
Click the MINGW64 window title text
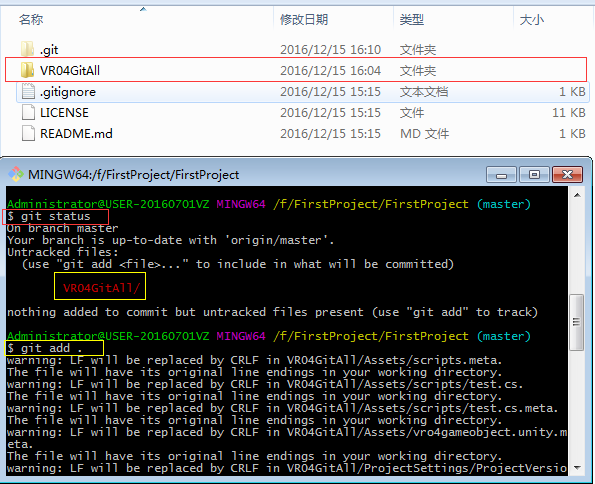[x=134, y=175]
